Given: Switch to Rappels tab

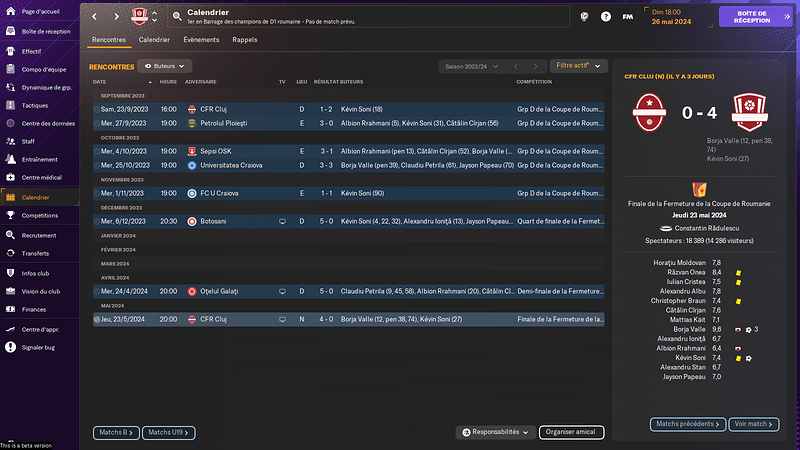Looking at the screenshot, I should [x=244, y=40].
